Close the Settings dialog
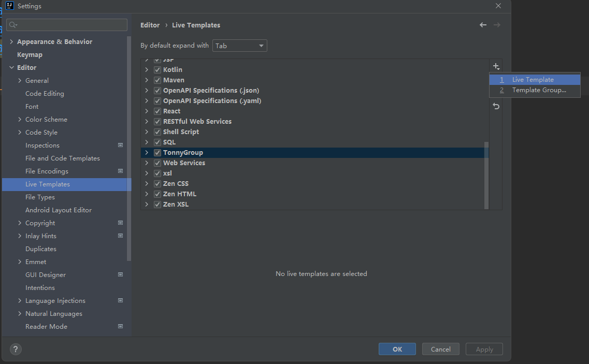 coord(498,6)
